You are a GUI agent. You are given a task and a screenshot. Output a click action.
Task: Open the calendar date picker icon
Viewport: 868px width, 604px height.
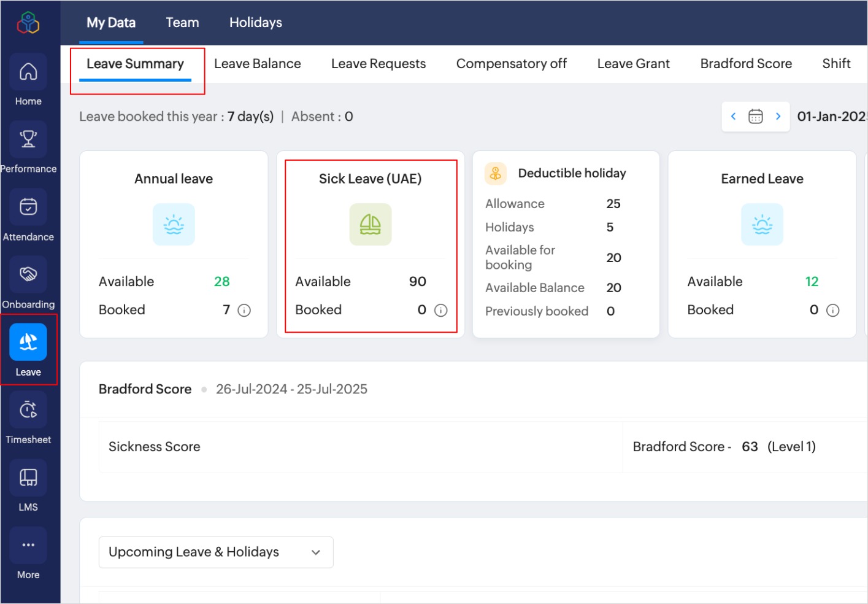[756, 117]
